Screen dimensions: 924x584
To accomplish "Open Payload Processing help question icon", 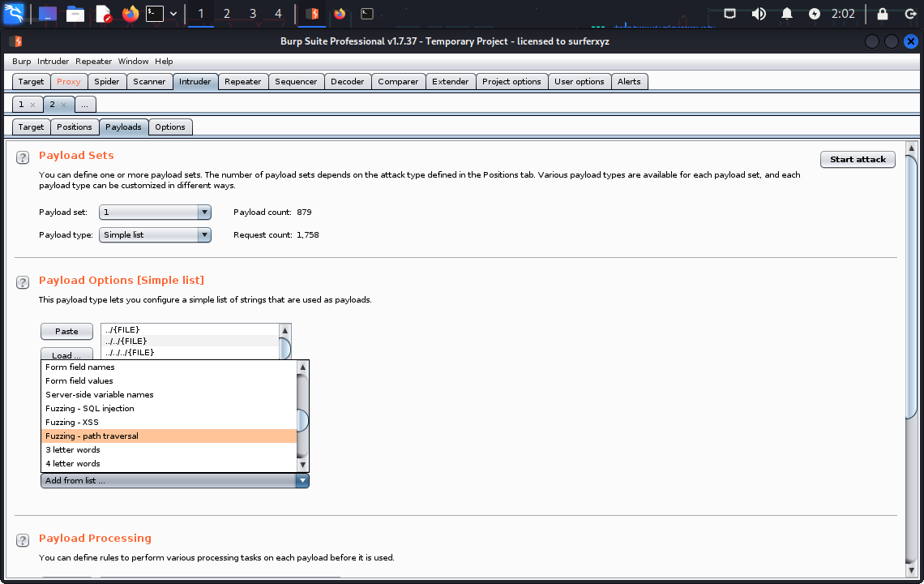I will coord(23,540).
